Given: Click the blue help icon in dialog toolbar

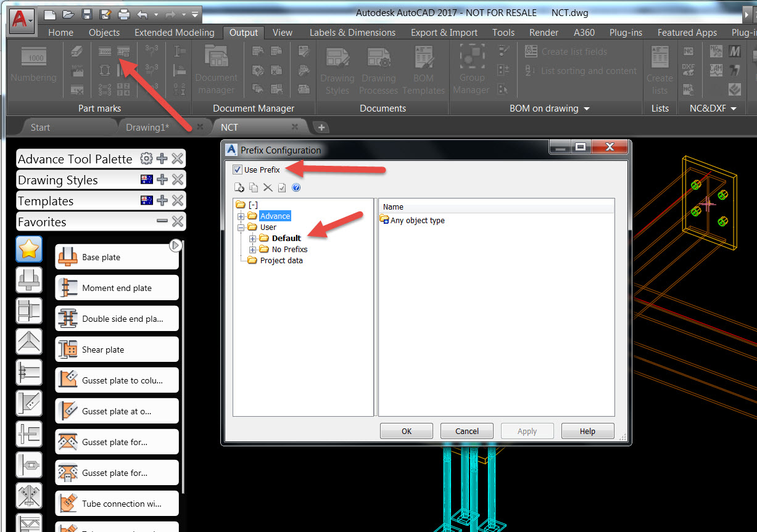Looking at the screenshot, I should (x=296, y=188).
